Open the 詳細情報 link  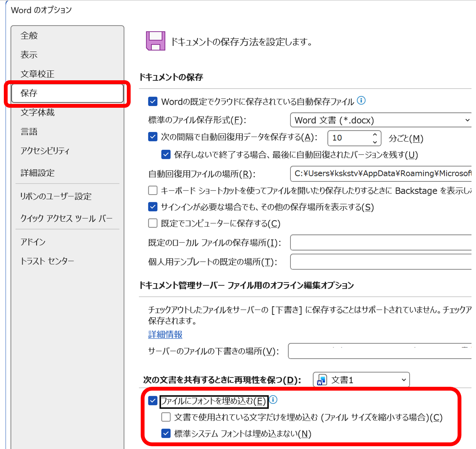(165, 334)
